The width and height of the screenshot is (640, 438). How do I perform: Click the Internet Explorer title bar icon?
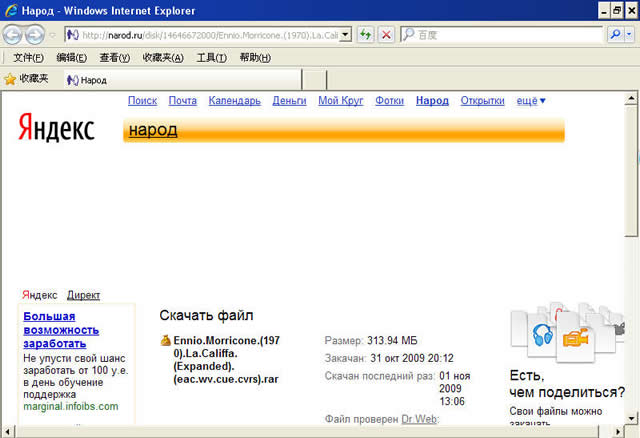(x=11, y=10)
